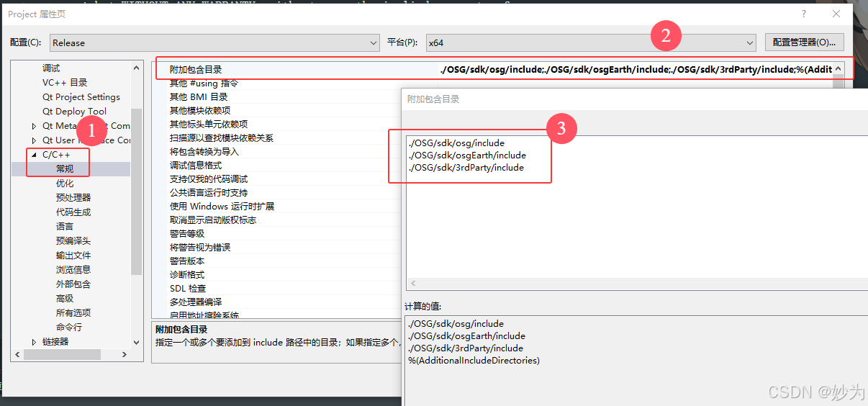Select 命令行 in the tree
Image resolution: width=868 pixels, height=406 pixels.
69,327
